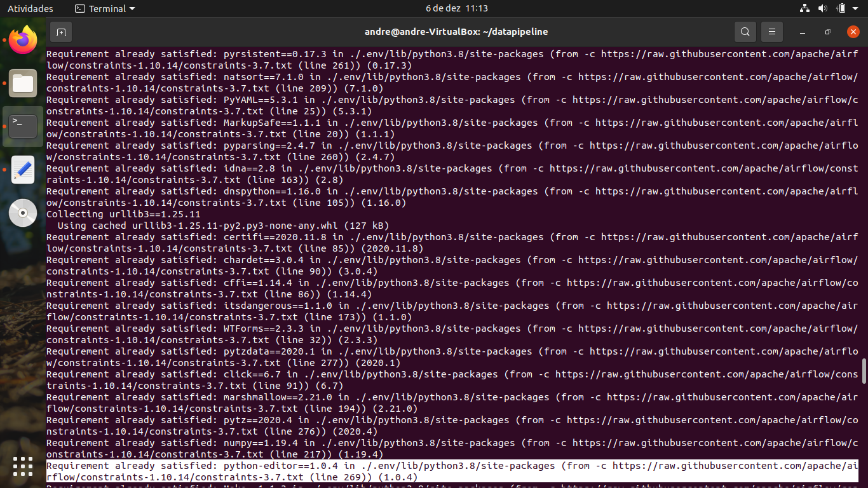This screenshot has height=488, width=868.
Task: Click the volume speaker icon
Action: coord(822,8)
